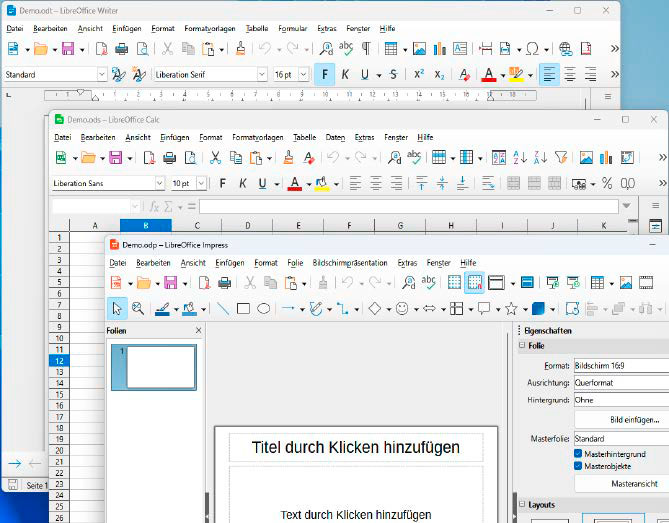
Task: Collapse the Folie section in Eigenschaften
Action: 522,345
